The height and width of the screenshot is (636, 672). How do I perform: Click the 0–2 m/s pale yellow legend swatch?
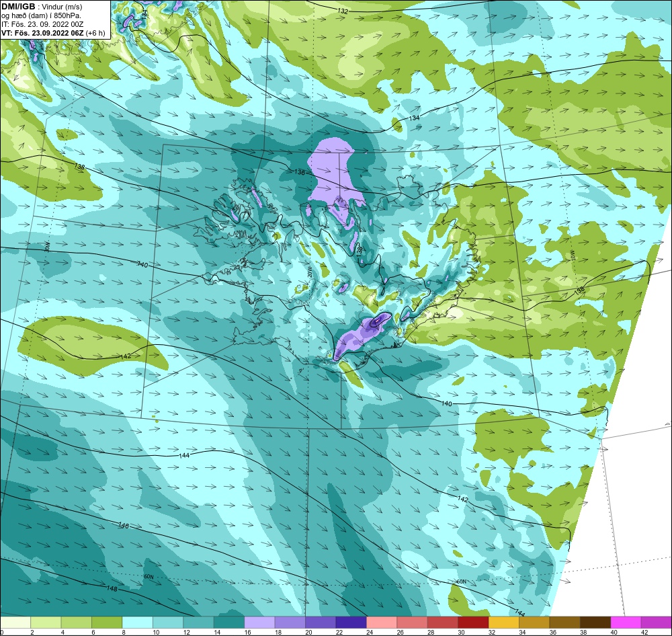tap(15, 623)
